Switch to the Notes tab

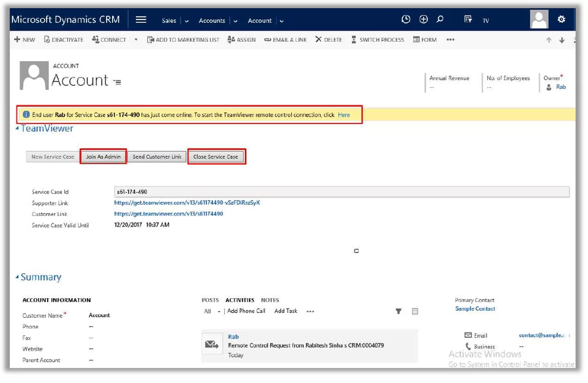[x=270, y=300]
